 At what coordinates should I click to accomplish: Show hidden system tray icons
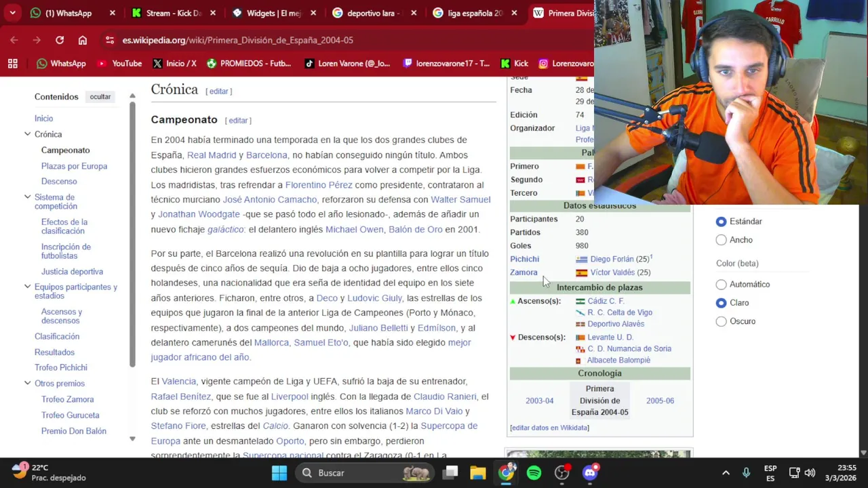pyautogui.click(x=726, y=472)
